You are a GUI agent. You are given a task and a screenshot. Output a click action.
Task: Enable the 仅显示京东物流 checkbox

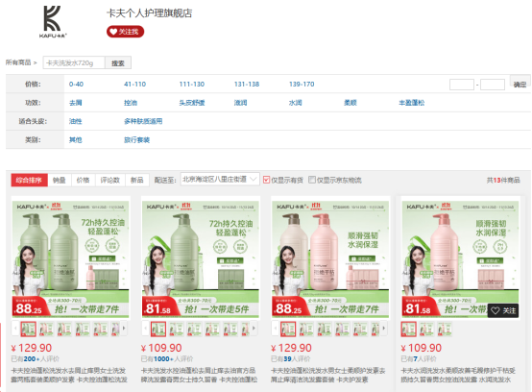tap(312, 180)
